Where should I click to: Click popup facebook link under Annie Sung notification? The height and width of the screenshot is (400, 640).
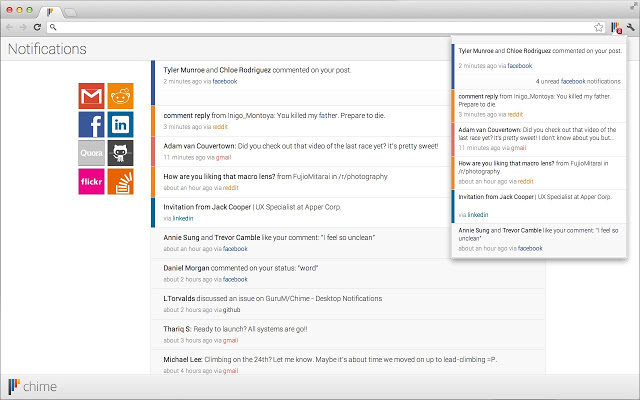tap(530, 248)
